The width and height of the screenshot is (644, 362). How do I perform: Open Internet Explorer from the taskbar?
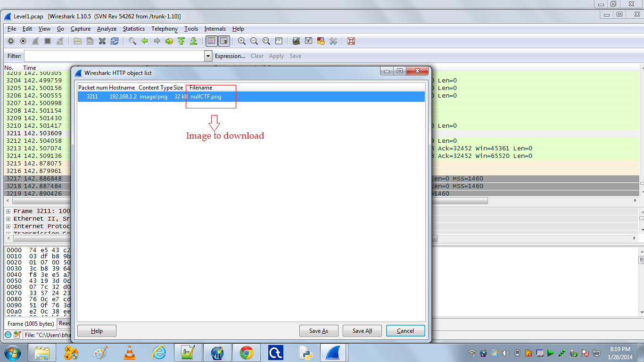point(159,353)
